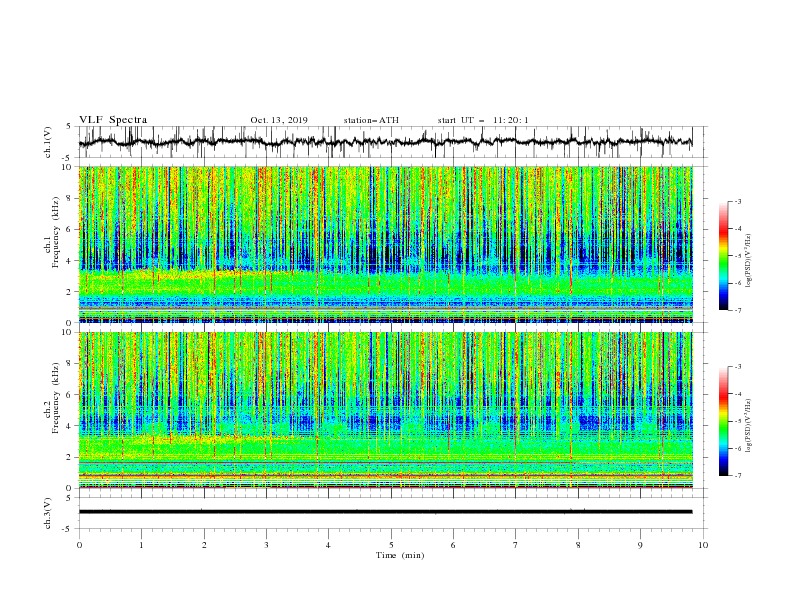Click the ch.1 frequency tick label "6"
This screenshot has width=792, height=612.
coord(70,229)
